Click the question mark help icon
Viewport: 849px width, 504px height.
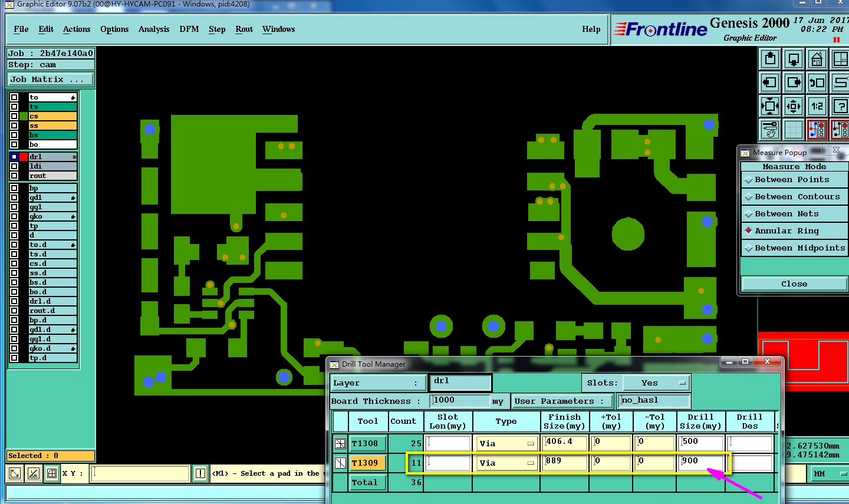pos(840,106)
